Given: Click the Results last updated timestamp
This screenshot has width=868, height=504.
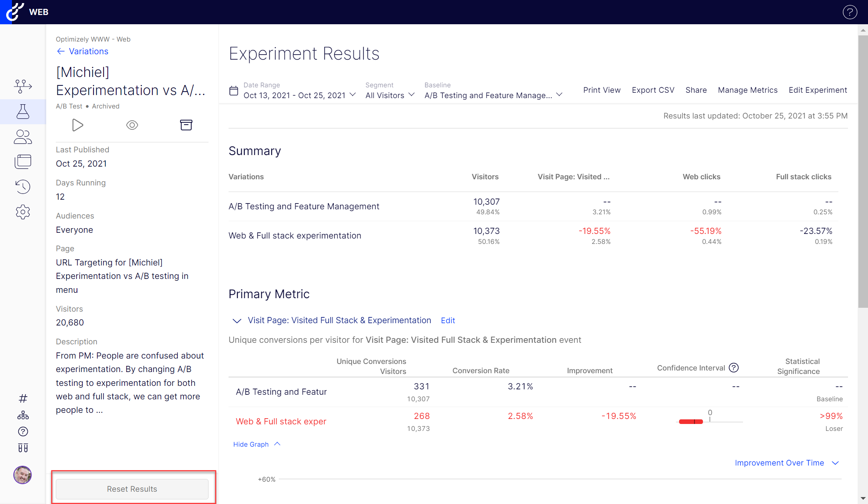Looking at the screenshot, I should pyautogui.click(x=755, y=116).
